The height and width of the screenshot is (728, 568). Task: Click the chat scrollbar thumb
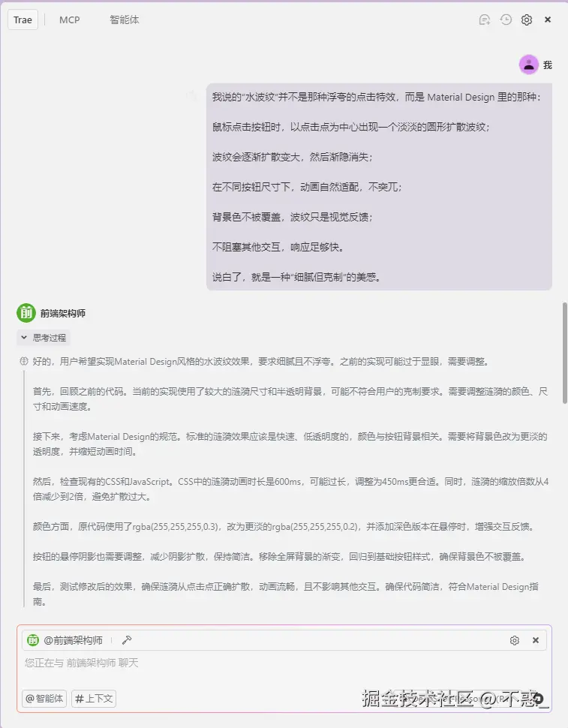pos(565,353)
